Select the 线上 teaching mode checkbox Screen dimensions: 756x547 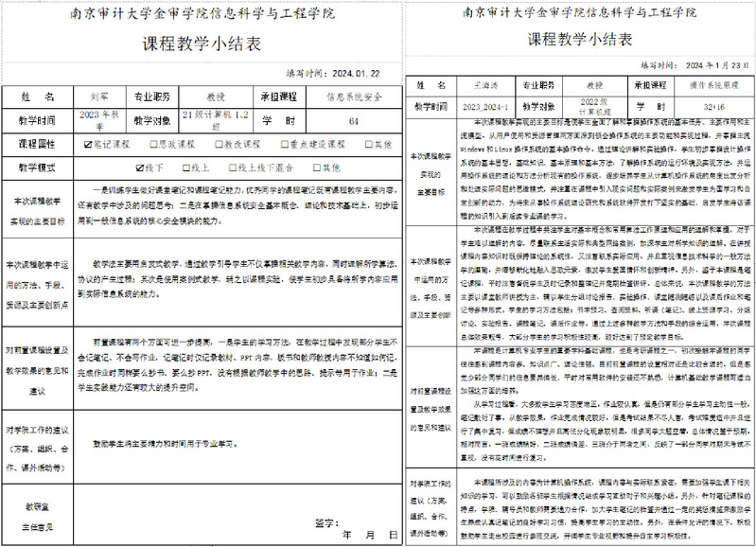183,168
